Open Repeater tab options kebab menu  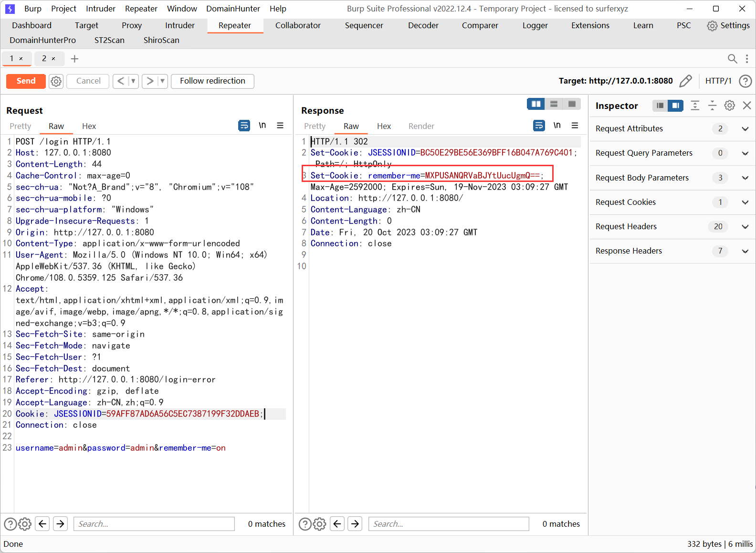point(747,59)
